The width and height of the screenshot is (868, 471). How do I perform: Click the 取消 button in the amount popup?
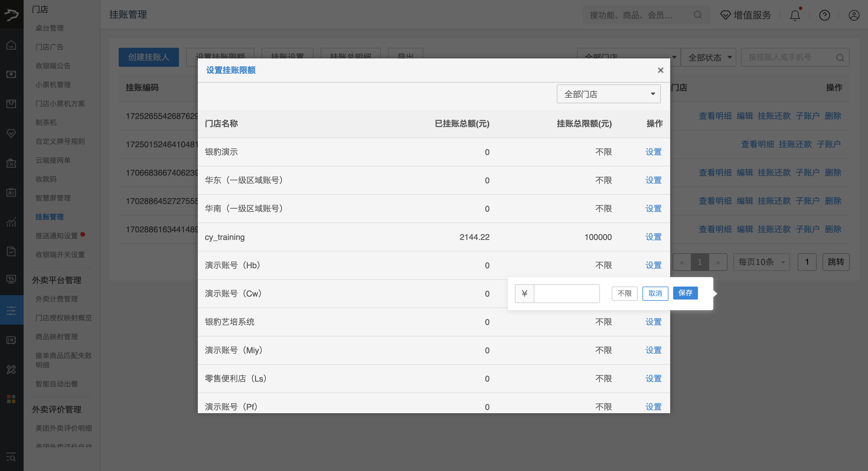pos(655,293)
